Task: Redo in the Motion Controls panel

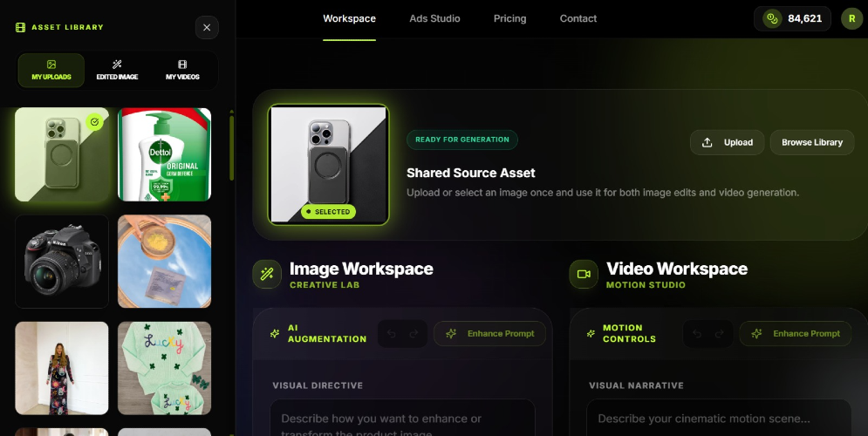Action: pos(721,333)
